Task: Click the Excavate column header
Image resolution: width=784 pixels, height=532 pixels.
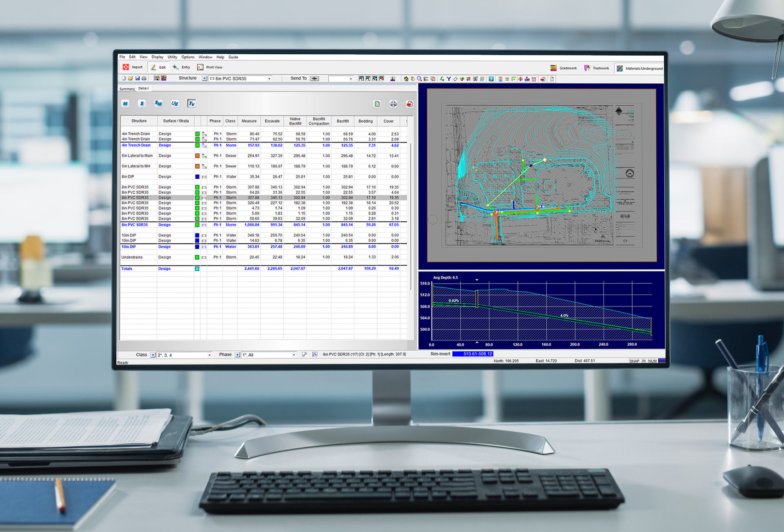Action: click(x=272, y=121)
